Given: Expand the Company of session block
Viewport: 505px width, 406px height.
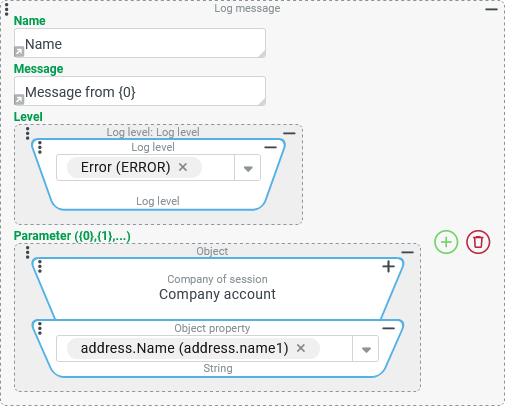Looking at the screenshot, I should point(388,266).
